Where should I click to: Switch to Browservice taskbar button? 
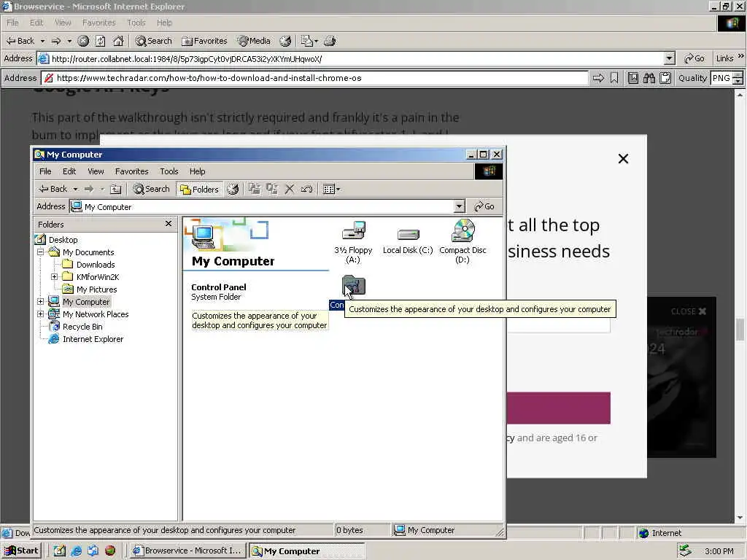(188, 551)
